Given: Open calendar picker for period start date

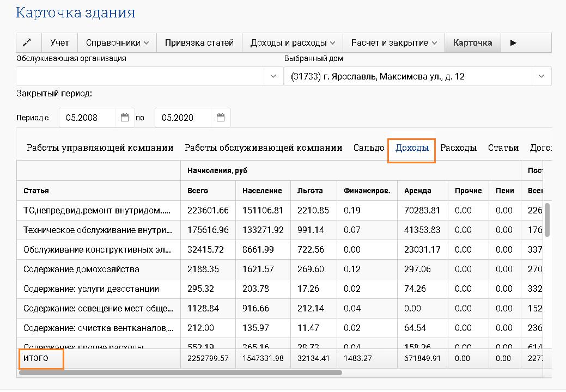Looking at the screenshot, I should [x=125, y=117].
